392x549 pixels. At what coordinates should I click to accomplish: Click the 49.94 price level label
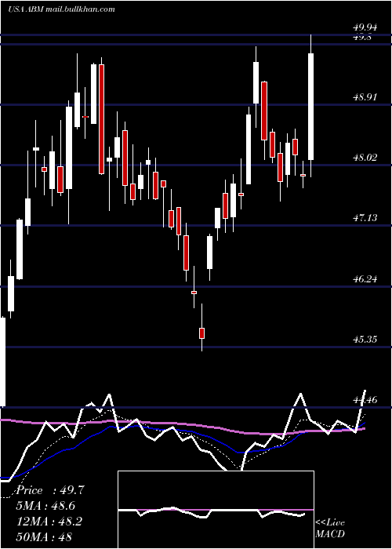tap(365, 27)
